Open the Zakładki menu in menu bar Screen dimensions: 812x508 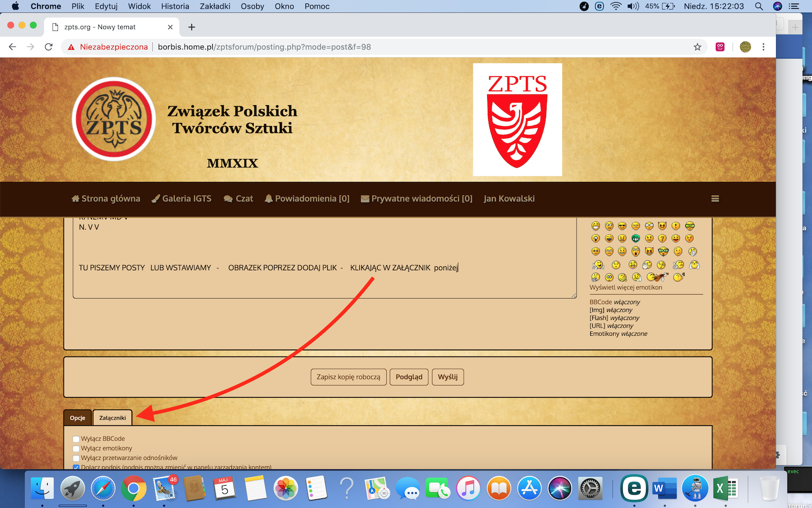pos(215,6)
